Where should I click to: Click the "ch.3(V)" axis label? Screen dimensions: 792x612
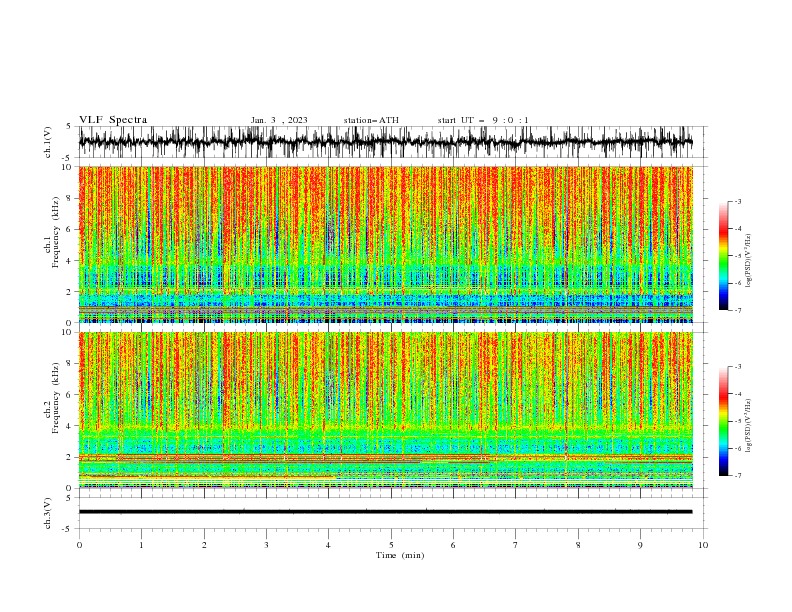coord(48,513)
